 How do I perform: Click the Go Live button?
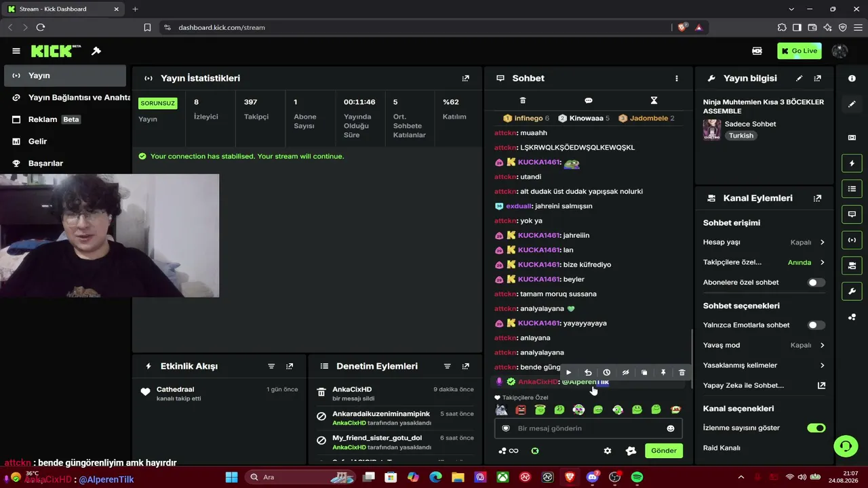800,51
